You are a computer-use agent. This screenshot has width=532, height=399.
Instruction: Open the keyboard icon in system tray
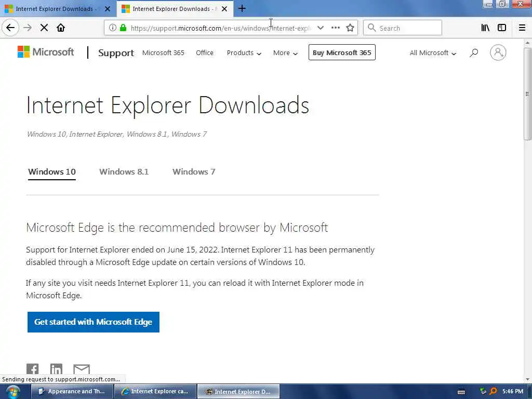pyautogui.click(x=461, y=392)
